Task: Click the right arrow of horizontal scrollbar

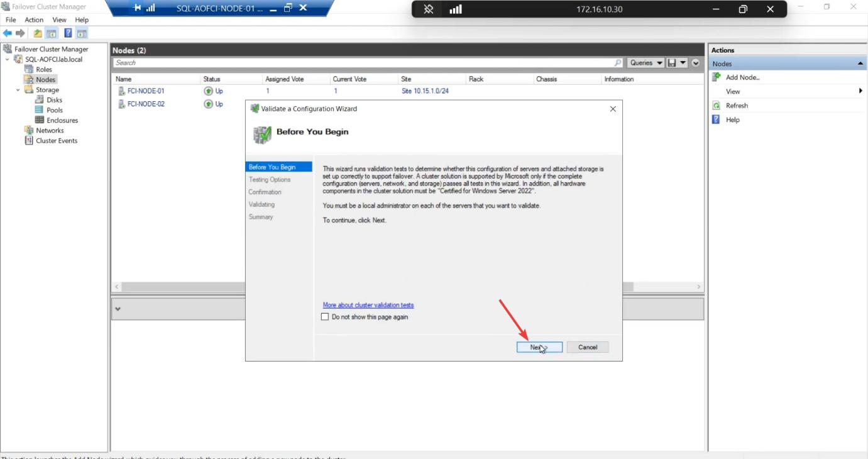Action: tap(698, 287)
